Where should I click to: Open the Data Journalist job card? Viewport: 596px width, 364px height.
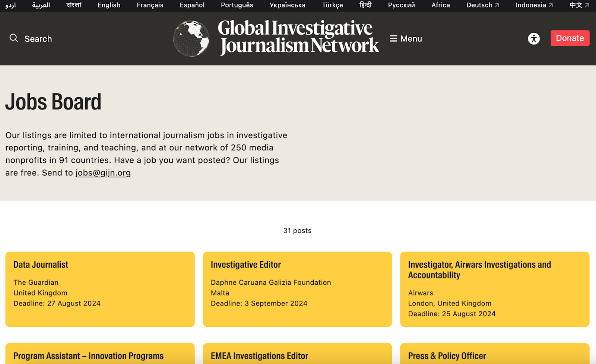100,289
